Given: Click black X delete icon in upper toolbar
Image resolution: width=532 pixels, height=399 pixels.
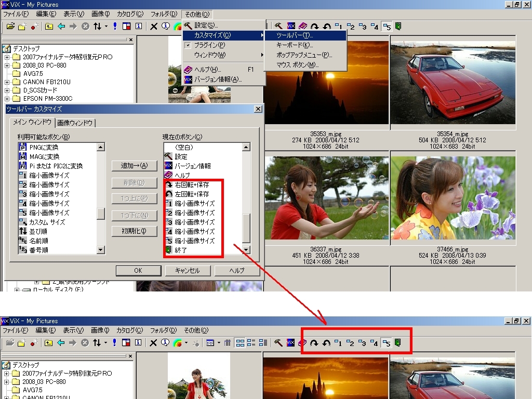Looking at the screenshot, I should 154,26.
